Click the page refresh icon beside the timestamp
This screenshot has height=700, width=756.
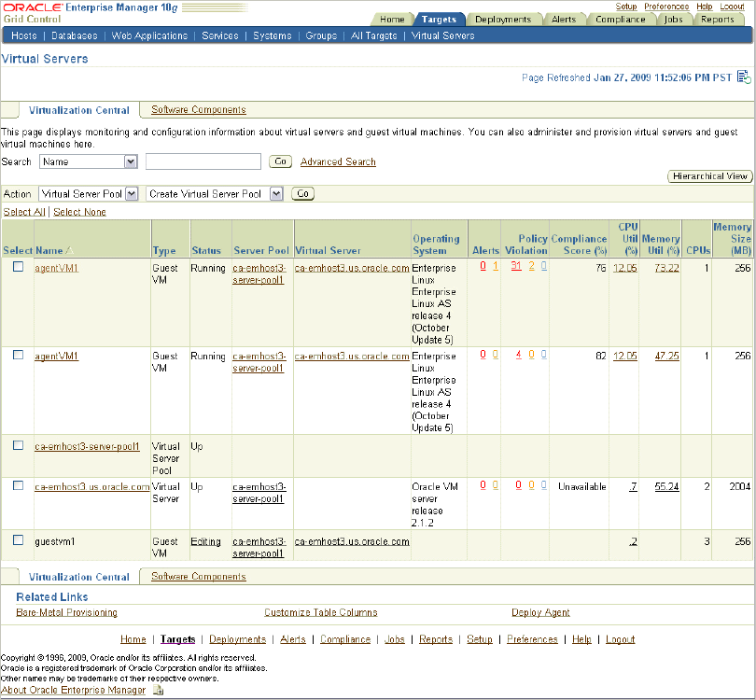pyautogui.click(x=744, y=77)
